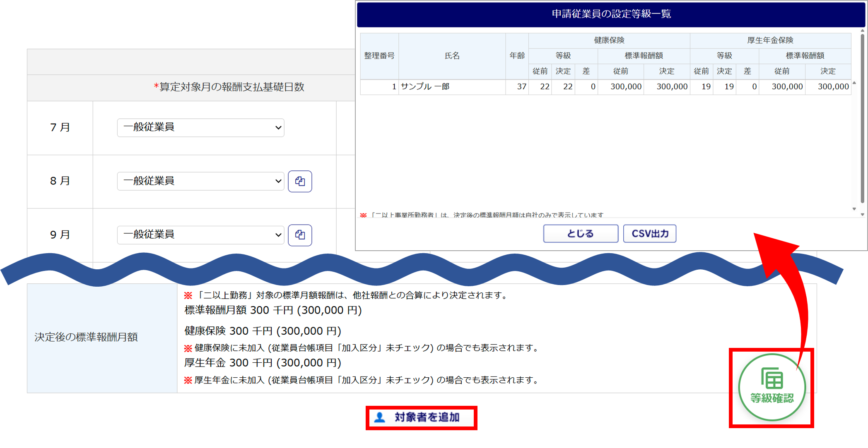Click the copy icon in the 8月 row
The height and width of the screenshot is (448, 868).
300,181
